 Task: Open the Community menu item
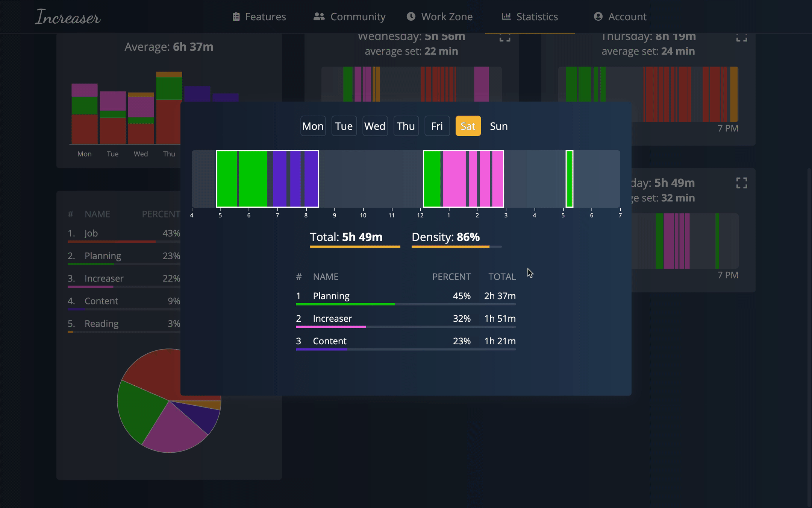350,17
